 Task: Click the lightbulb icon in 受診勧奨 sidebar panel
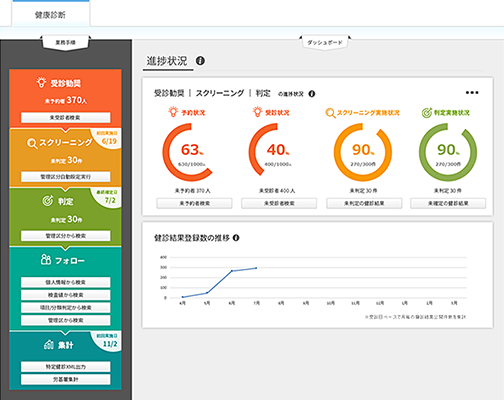[41, 82]
